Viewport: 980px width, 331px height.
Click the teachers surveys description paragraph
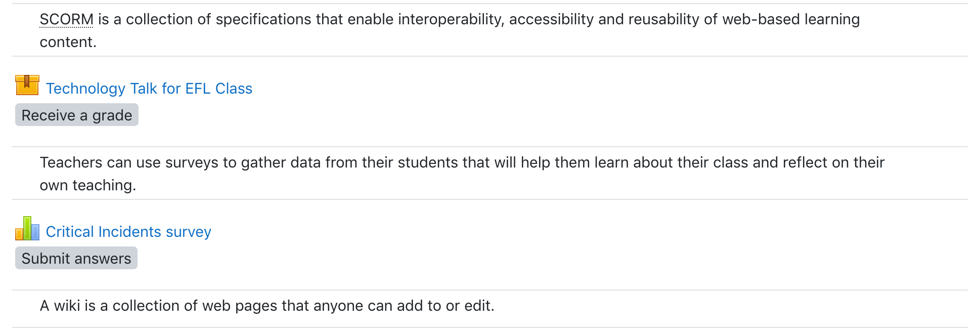[462, 174]
